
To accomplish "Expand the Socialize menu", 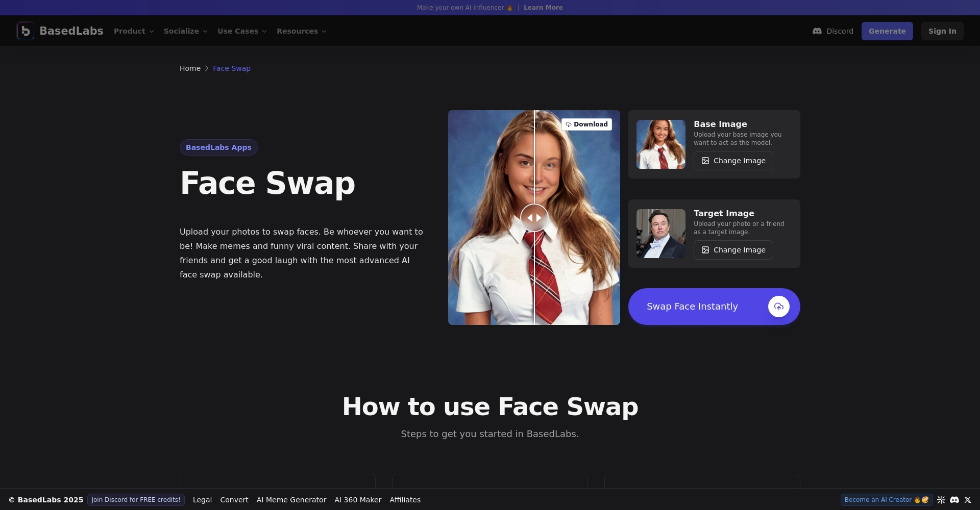I will click(x=186, y=31).
